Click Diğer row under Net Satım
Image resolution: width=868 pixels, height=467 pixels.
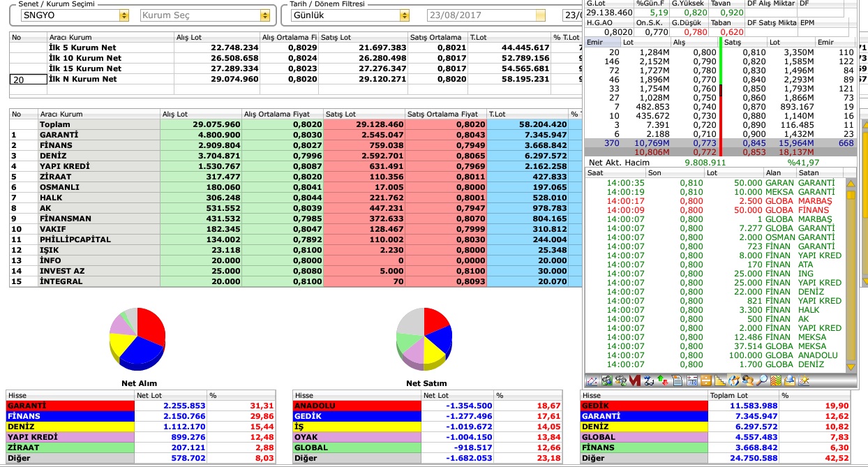pos(427,458)
